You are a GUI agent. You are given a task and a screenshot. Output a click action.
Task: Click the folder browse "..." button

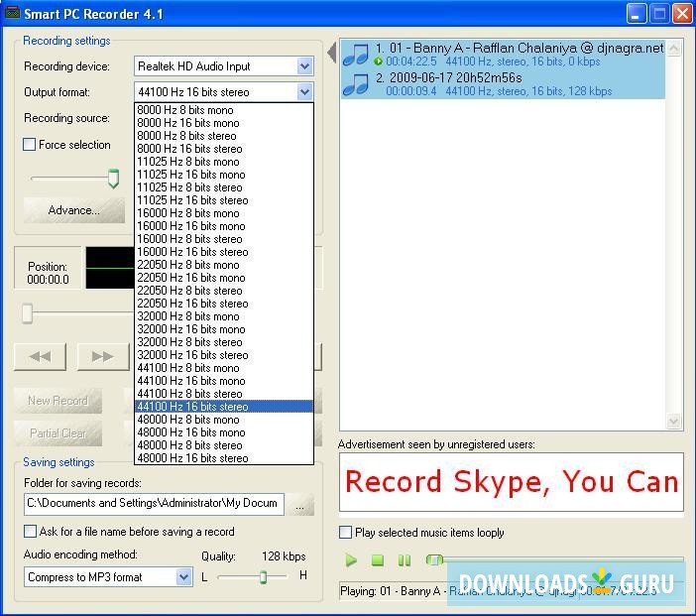click(301, 505)
